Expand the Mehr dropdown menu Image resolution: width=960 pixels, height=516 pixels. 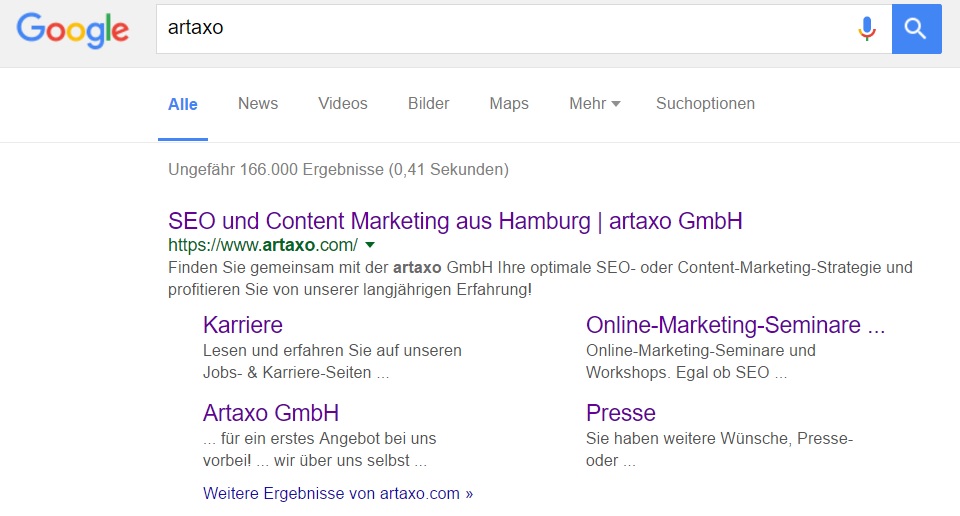[594, 103]
